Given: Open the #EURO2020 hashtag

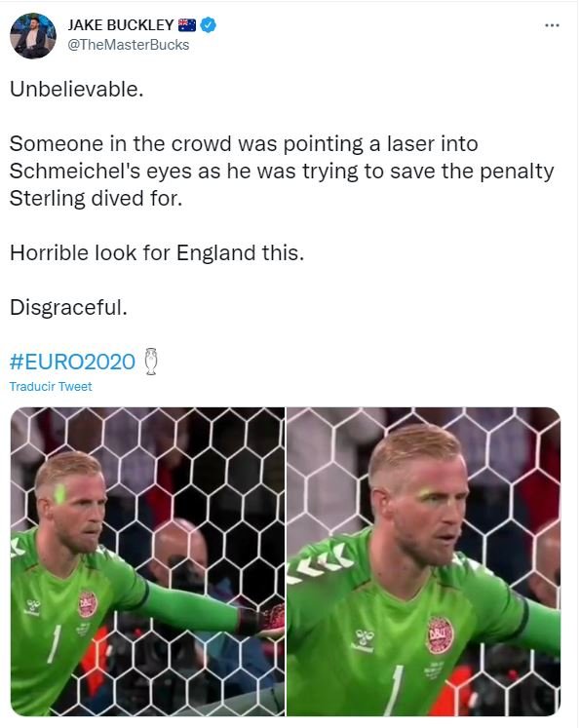Looking at the screenshot, I should 72,362.
